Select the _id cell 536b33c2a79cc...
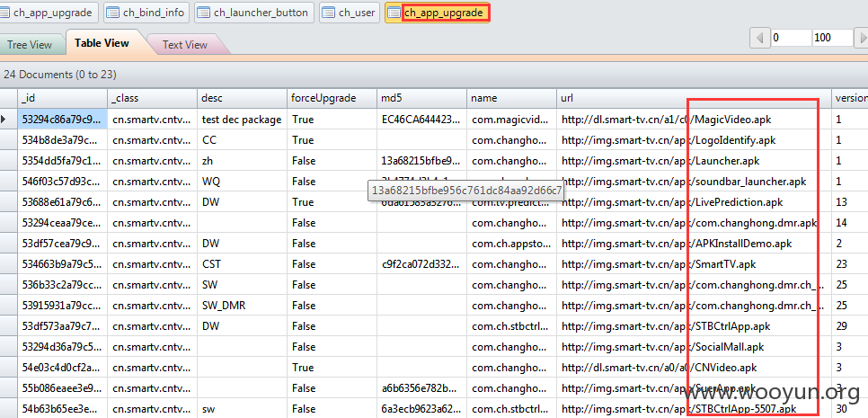868x418 pixels. coord(63,285)
